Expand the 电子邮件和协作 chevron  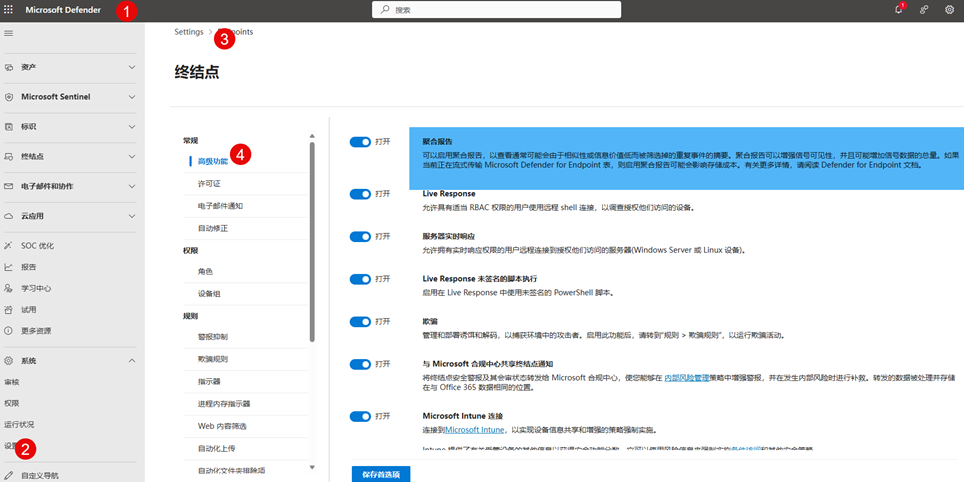point(132,186)
